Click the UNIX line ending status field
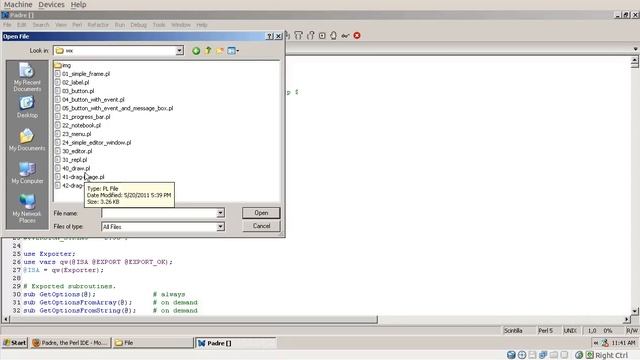 571,331
